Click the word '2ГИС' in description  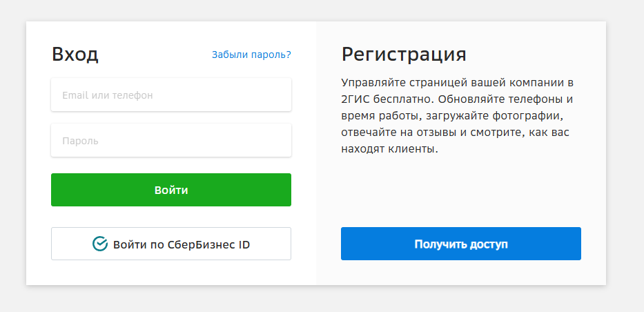pyautogui.click(x=355, y=99)
